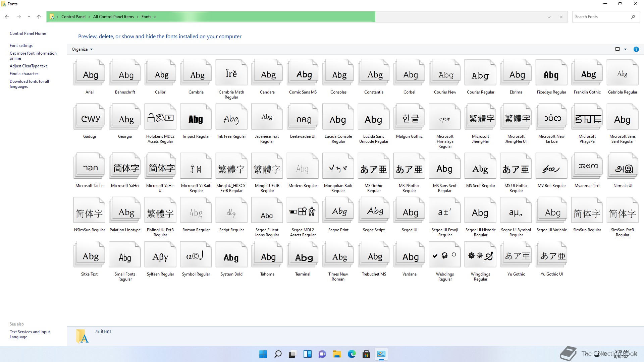Select the Microsoft PhagsPa font icon

[x=587, y=117]
